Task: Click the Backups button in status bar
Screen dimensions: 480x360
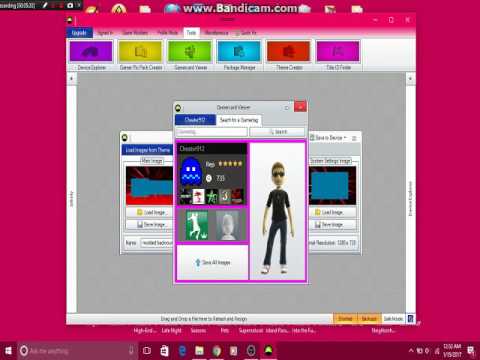Action: (369, 319)
